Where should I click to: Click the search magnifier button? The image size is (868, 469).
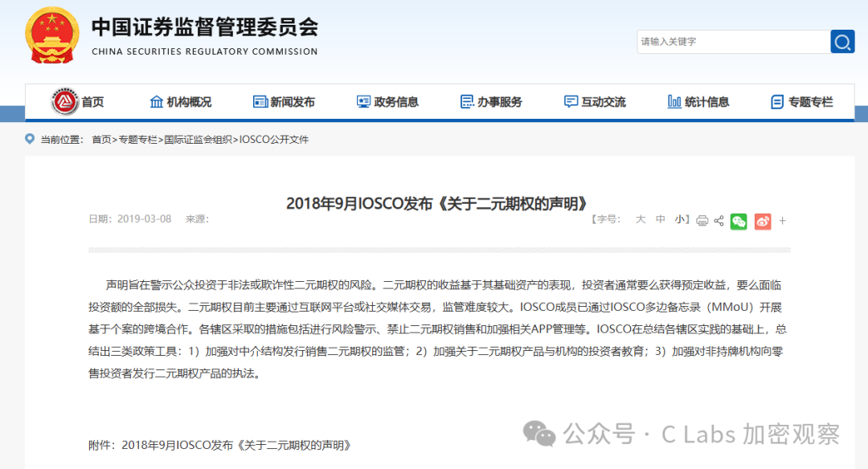point(842,42)
